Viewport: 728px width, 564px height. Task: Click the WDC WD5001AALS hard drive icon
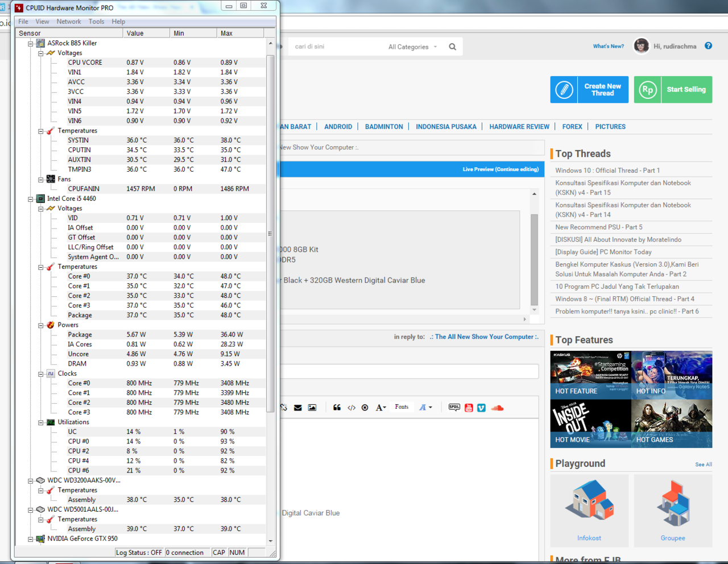coord(40,509)
